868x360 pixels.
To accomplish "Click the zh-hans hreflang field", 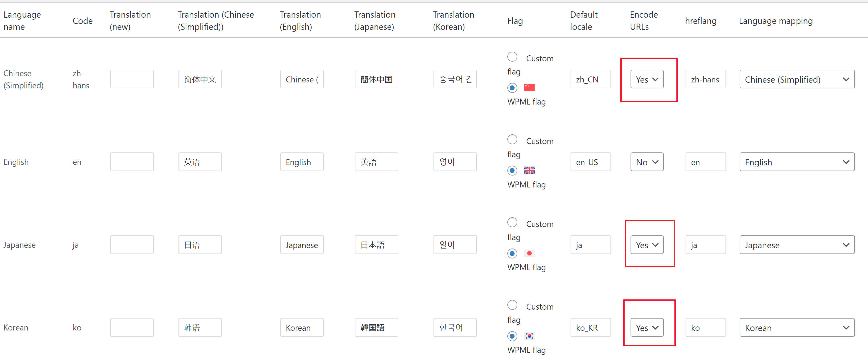I will tap(705, 79).
